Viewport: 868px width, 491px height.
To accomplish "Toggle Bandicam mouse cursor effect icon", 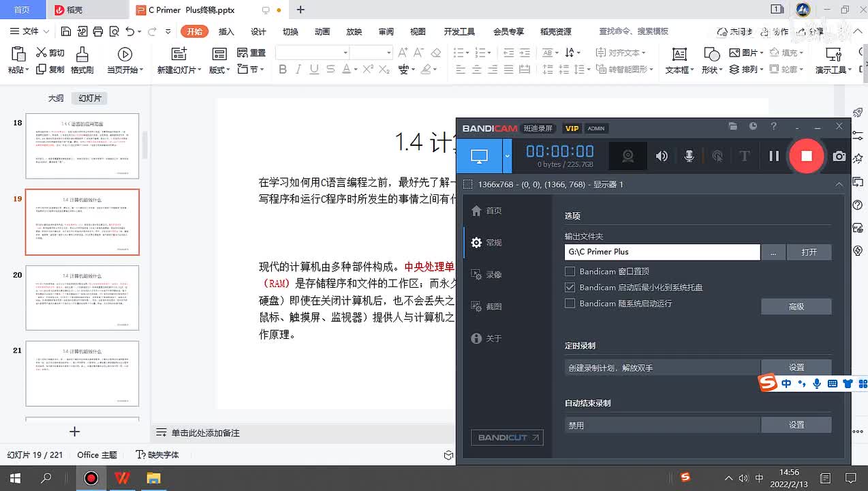I will point(717,156).
